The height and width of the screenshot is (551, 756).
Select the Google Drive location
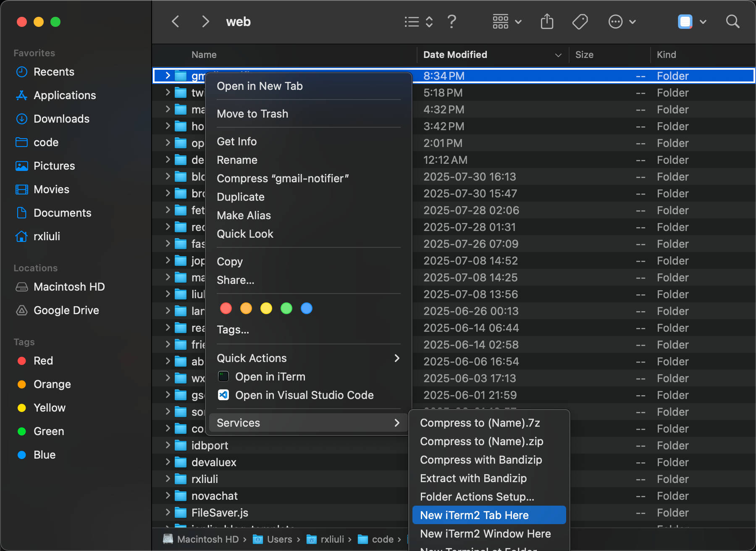click(x=57, y=310)
